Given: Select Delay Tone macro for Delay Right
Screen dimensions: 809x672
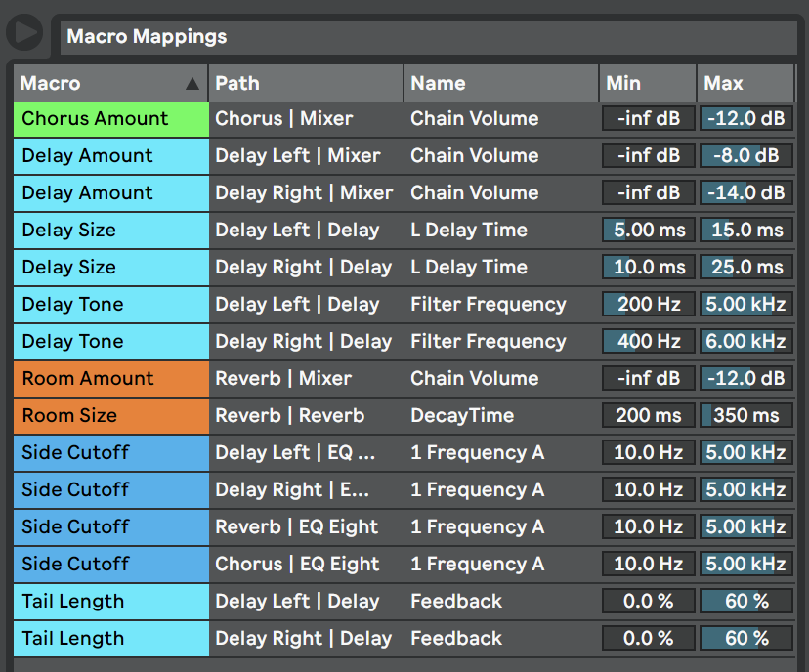Looking at the screenshot, I should [x=111, y=342].
